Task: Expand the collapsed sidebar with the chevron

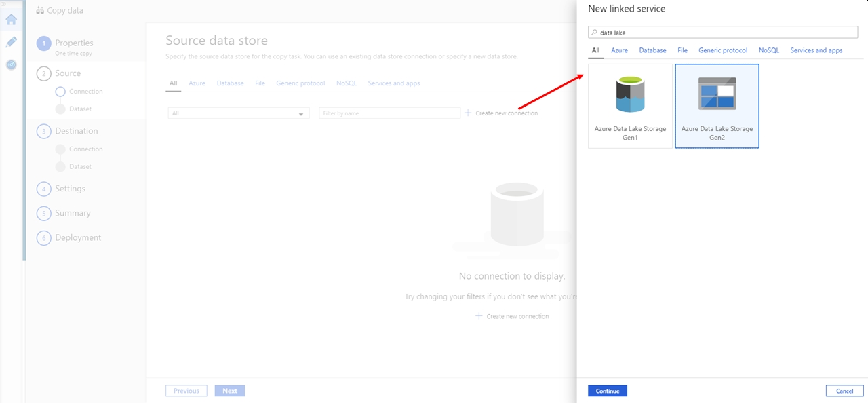Action: pos(4,5)
